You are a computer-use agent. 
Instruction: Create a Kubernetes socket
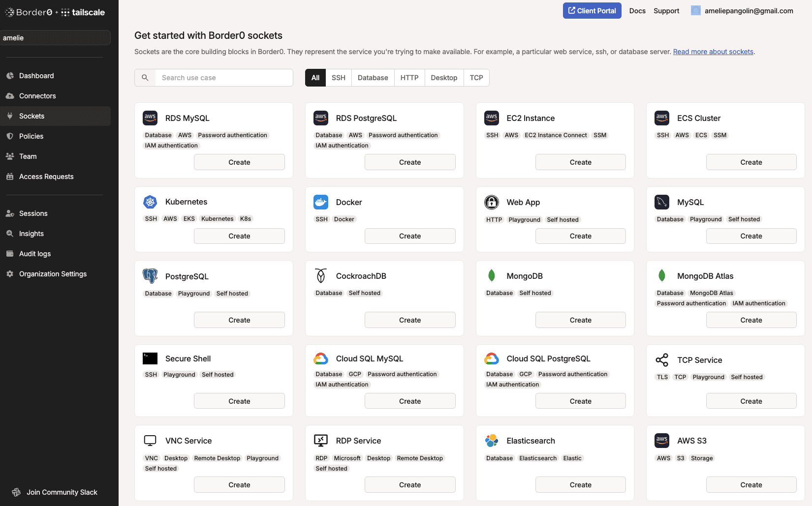pos(239,236)
